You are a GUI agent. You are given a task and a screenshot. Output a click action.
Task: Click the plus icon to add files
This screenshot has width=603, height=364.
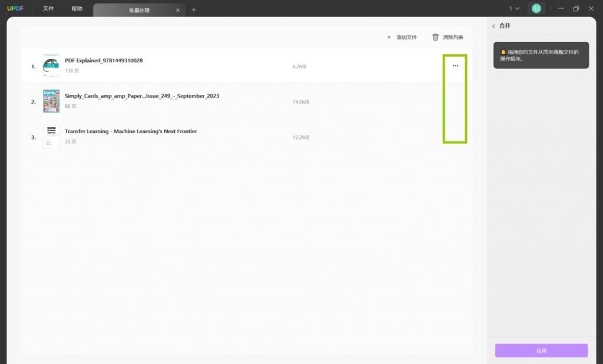coord(389,37)
